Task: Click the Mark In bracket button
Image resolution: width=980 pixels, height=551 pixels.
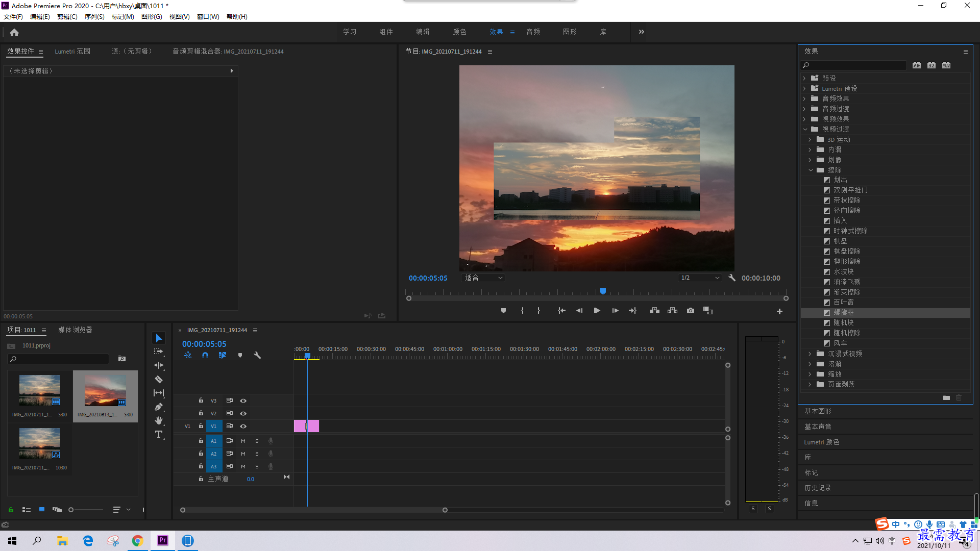Action: 522,311
